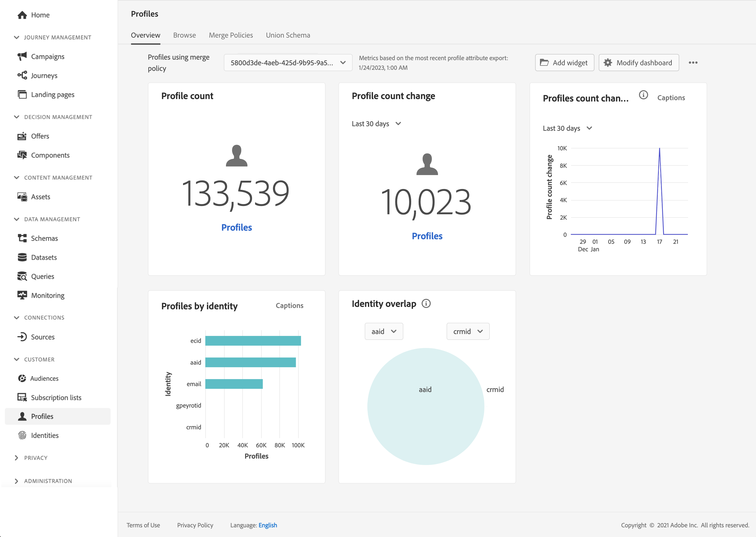Open the merge policy dropdown
Viewport: 756px width, 537px height.
click(x=288, y=63)
